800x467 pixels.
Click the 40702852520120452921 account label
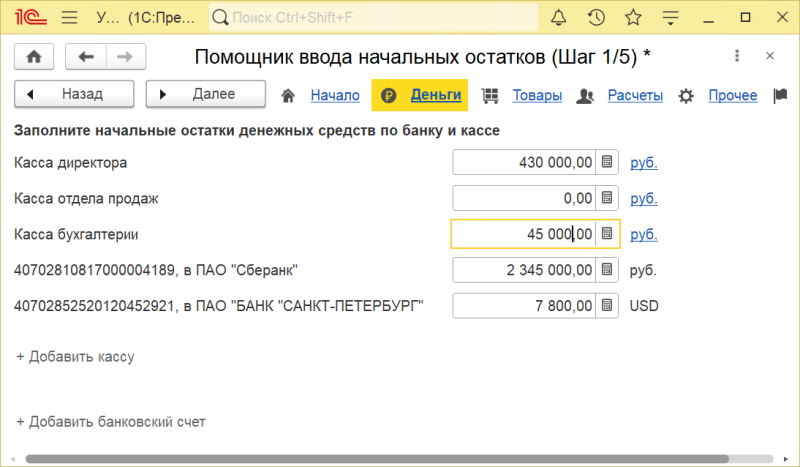click(219, 306)
